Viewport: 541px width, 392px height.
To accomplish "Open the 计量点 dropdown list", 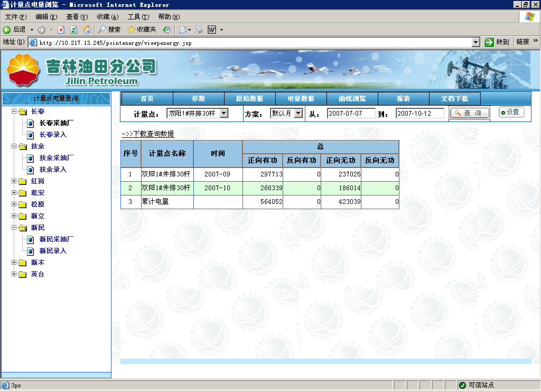I will coord(223,113).
